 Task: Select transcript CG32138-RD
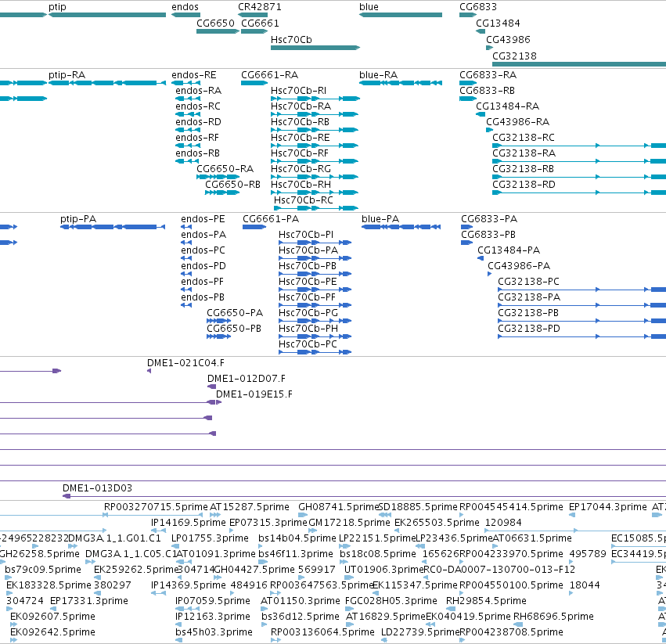(524, 185)
